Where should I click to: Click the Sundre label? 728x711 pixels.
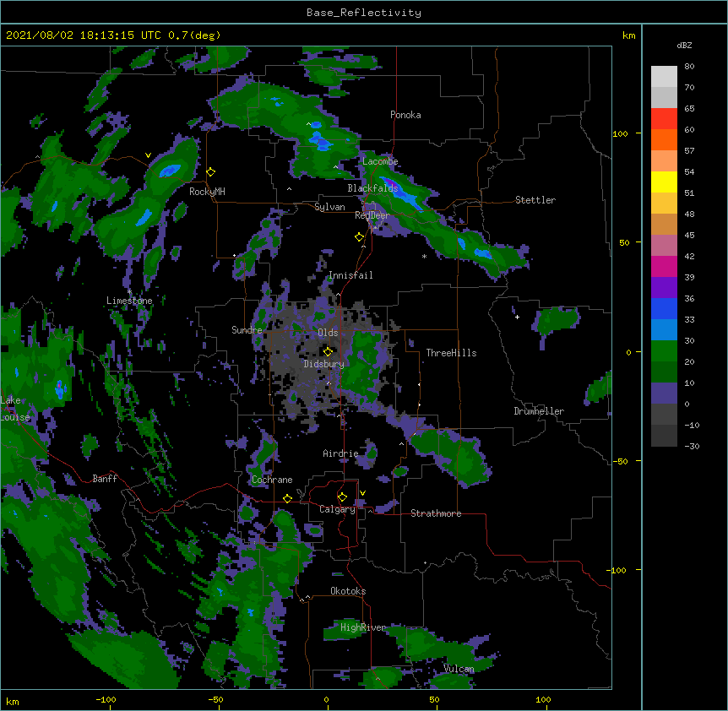(x=247, y=330)
